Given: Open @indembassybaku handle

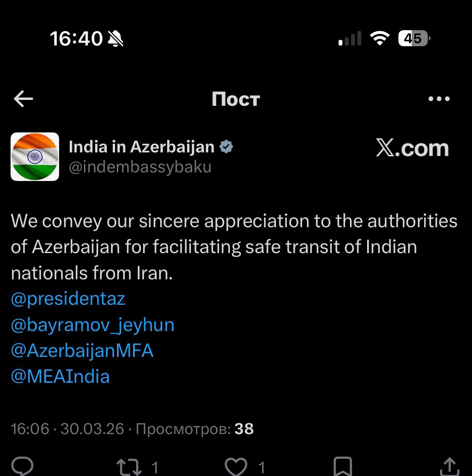Looking at the screenshot, I should pyautogui.click(x=140, y=167).
